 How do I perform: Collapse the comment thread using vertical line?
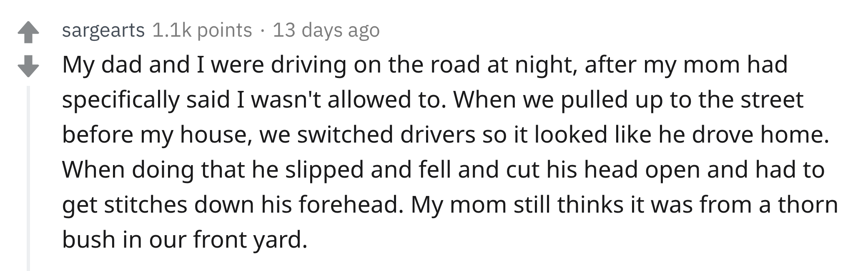pos(28,178)
